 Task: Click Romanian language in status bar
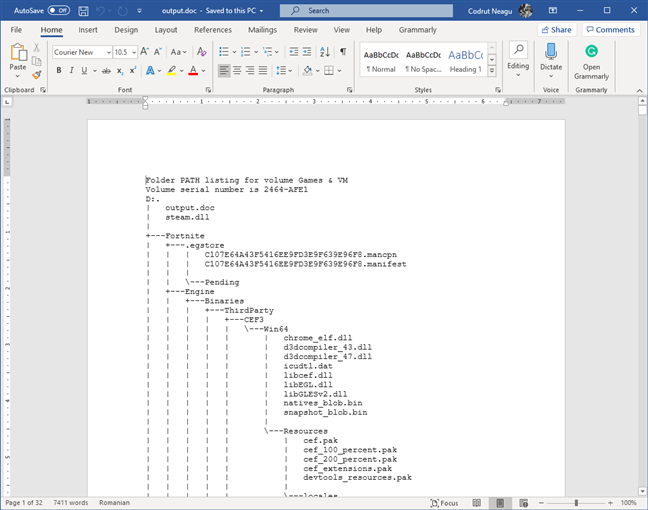(114, 503)
